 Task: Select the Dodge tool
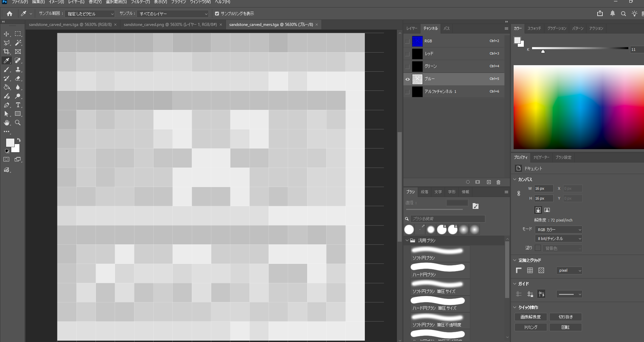tap(18, 96)
